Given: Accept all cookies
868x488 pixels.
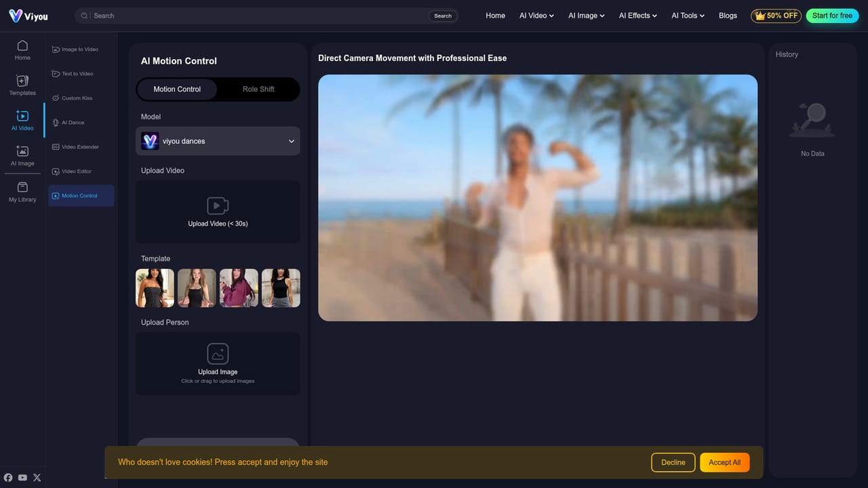Looking at the screenshot, I should pyautogui.click(x=725, y=462).
